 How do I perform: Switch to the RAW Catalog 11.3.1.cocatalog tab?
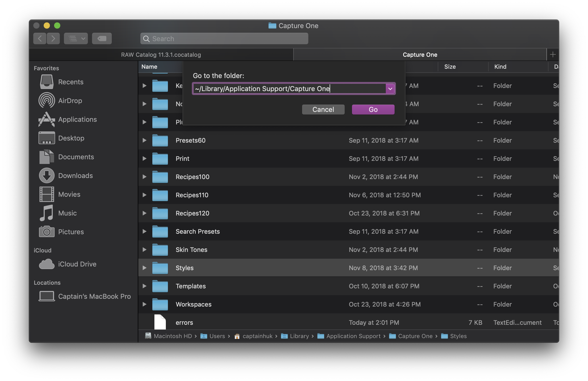[x=161, y=55]
